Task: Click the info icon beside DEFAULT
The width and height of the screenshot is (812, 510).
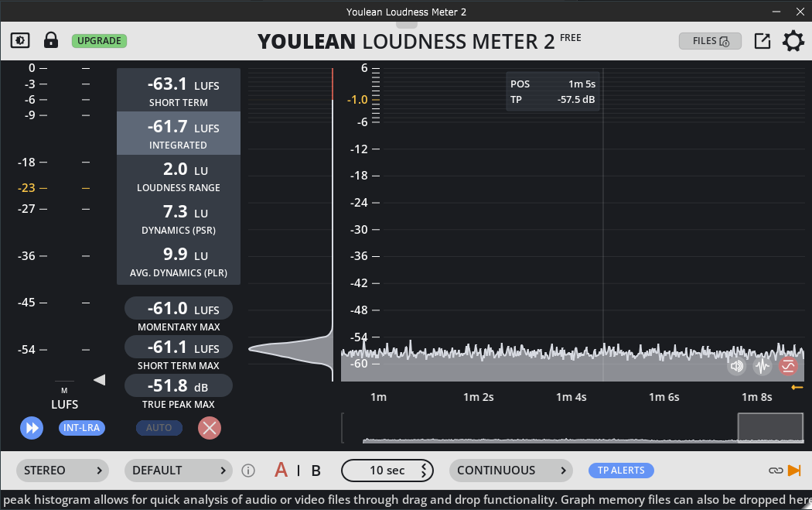Action: [248, 471]
